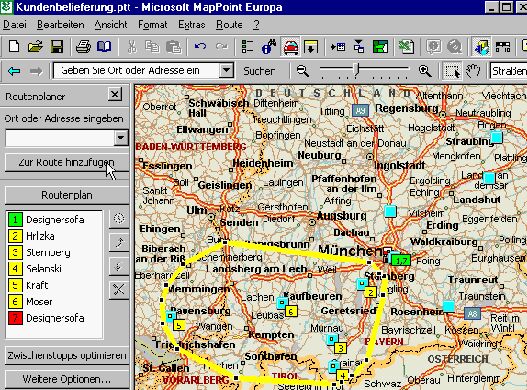Select the zoom out magnifier icon
The width and height of the screenshot is (527, 390).
point(303,71)
